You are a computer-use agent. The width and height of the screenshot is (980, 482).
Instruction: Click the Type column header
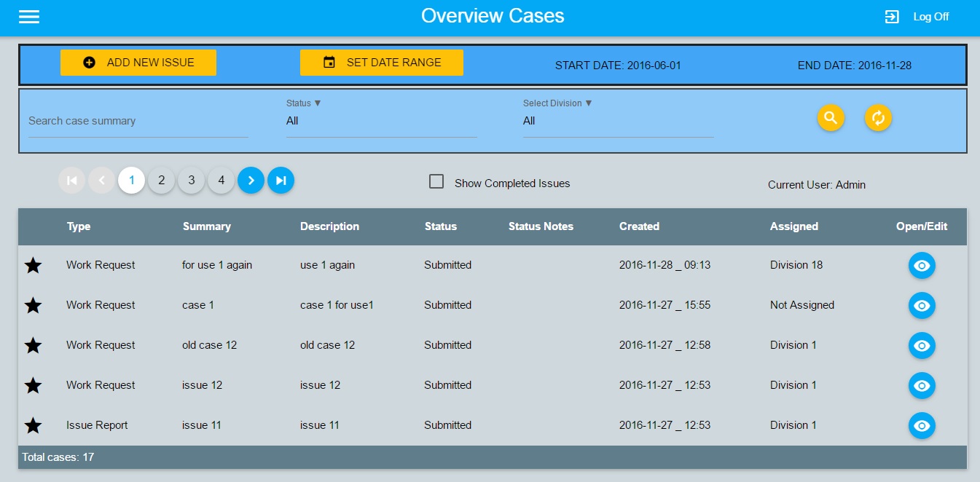click(x=79, y=226)
